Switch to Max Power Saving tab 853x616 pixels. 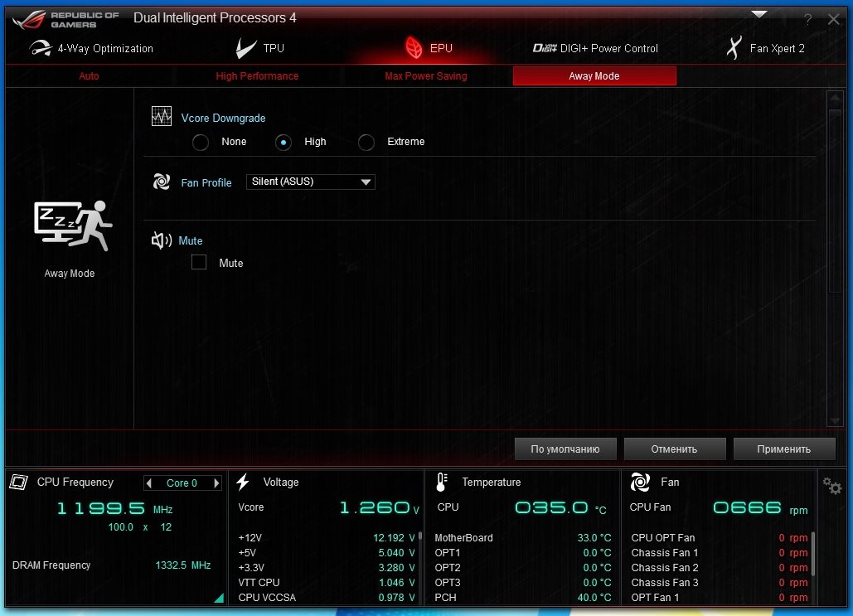pos(426,76)
